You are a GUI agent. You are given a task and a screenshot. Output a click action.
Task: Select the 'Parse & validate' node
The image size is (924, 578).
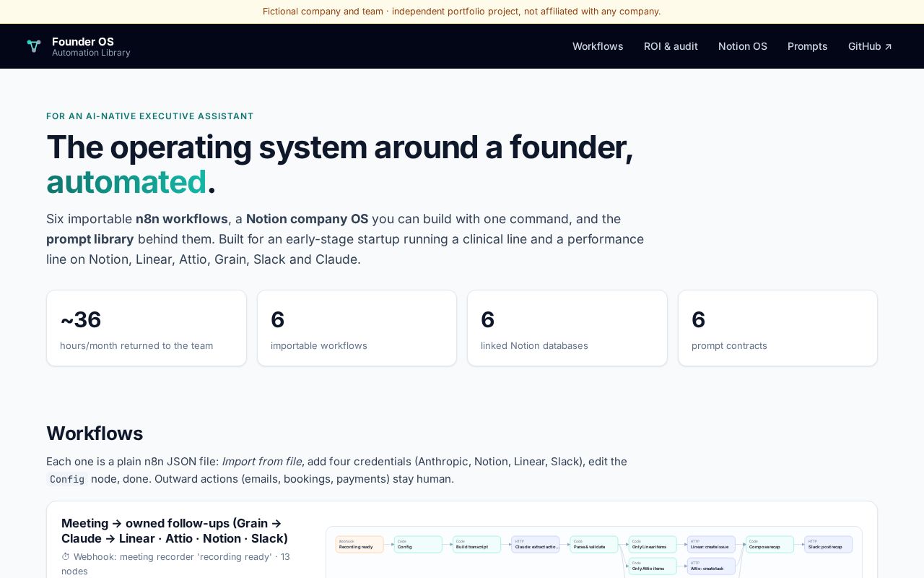click(594, 544)
